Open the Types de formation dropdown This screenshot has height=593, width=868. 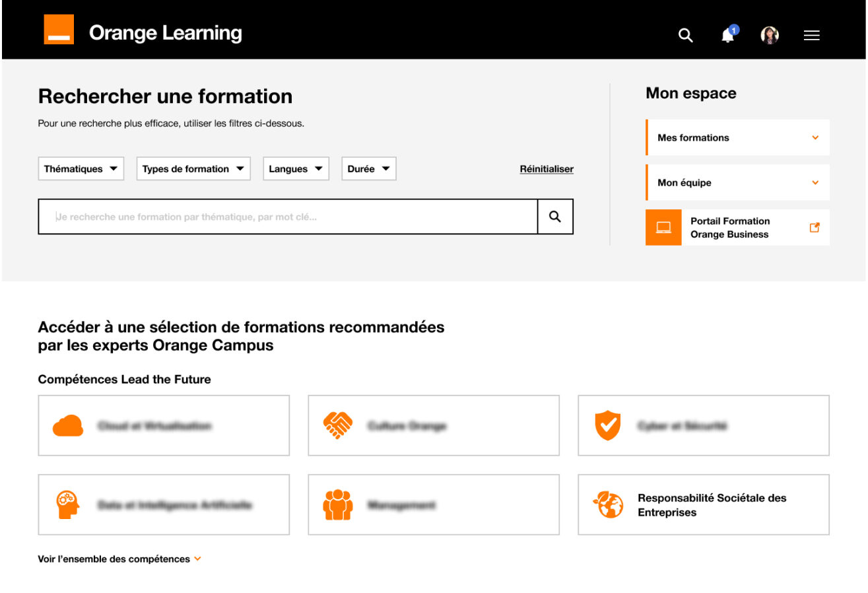(x=194, y=169)
